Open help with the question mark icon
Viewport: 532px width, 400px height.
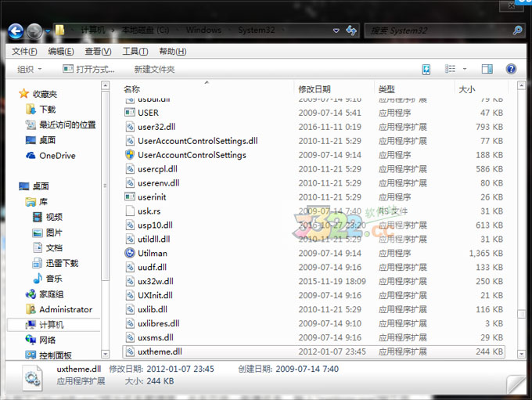(x=511, y=69)
